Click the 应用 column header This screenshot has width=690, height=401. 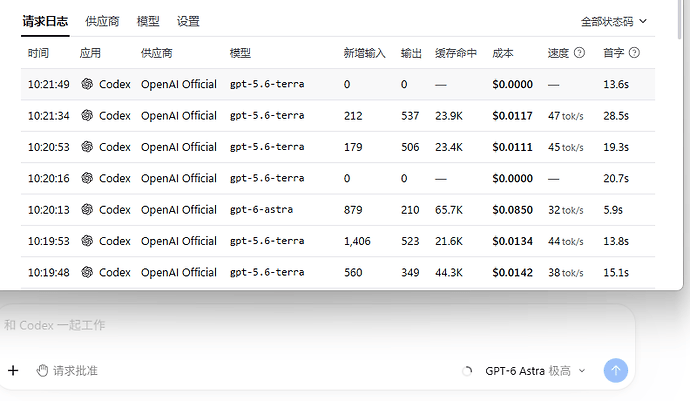click(x=90, y=53)
